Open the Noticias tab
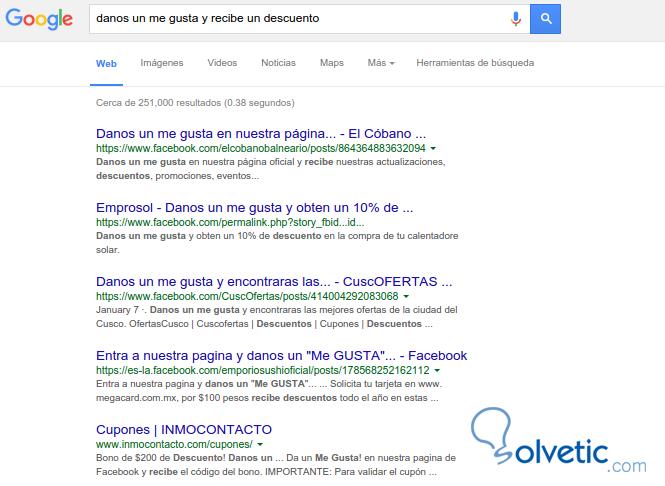The height and width of the screenshot is (486, 665). 278,63
